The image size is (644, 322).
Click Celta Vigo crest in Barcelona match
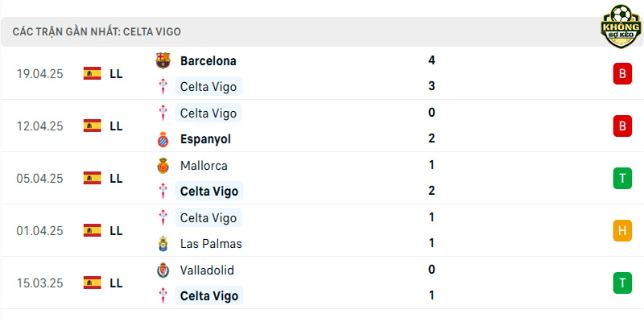click(163, 87)
